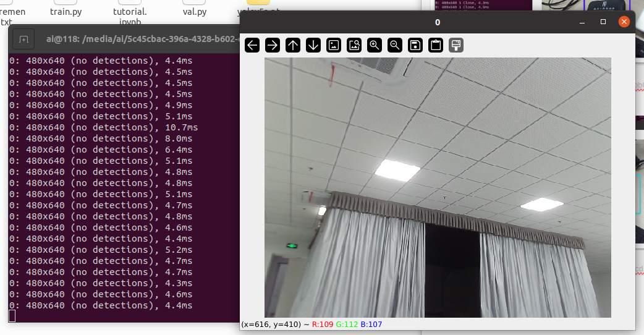The image size is (644, 335).
Task: Click the terminal line ending in 8.0ms
Action: pyautogui.click(x=101, y=138)
